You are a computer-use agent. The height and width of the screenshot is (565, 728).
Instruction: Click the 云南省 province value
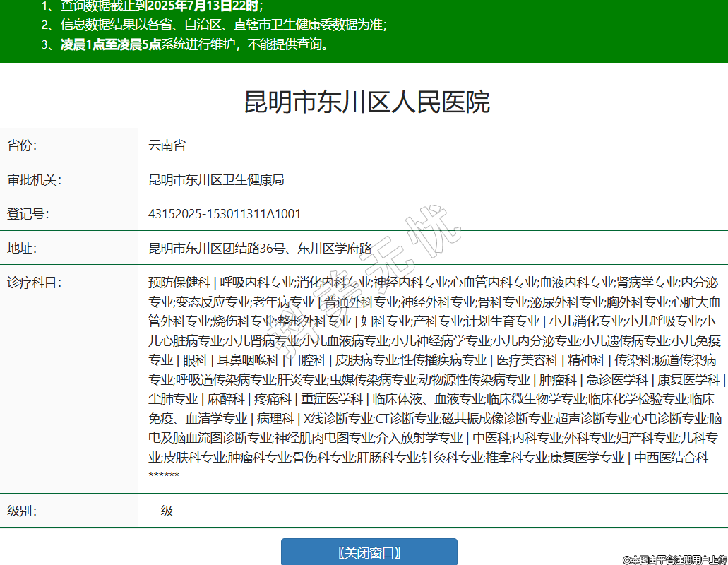(x=167, y=146)
